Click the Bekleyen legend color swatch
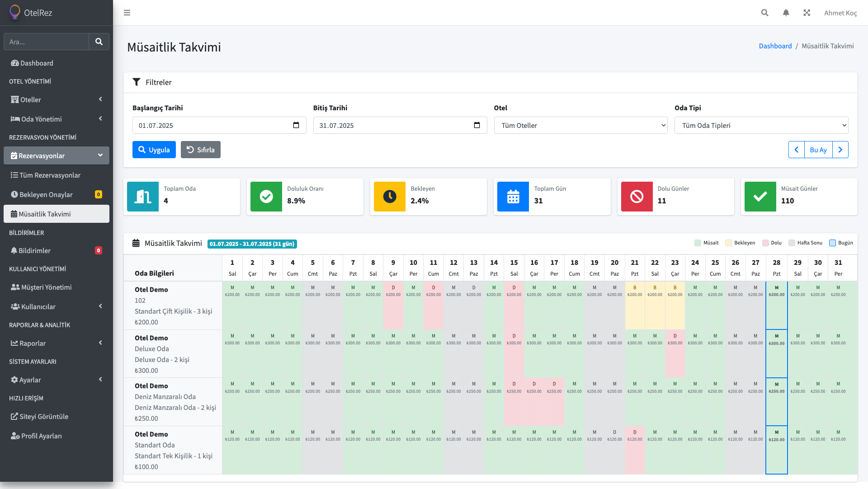868x489 pixels. coord(728,243)
